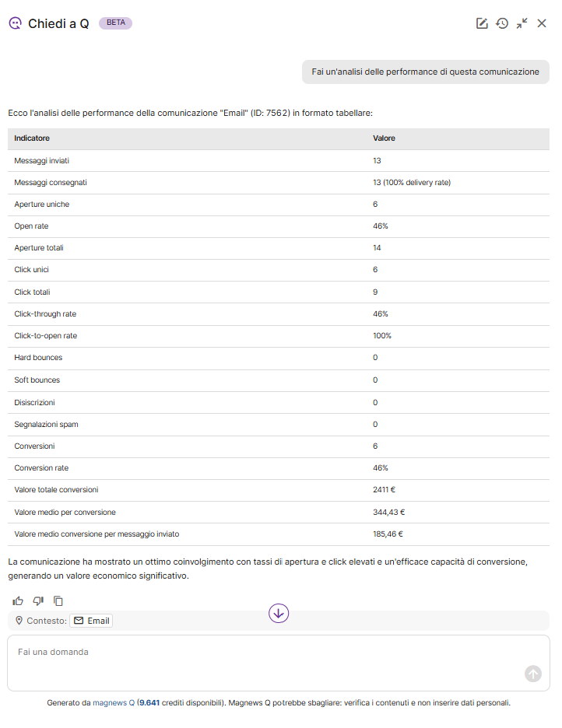Click the BETA badge
This screenshot has height=728, width=562.
(x=115, y=23)
